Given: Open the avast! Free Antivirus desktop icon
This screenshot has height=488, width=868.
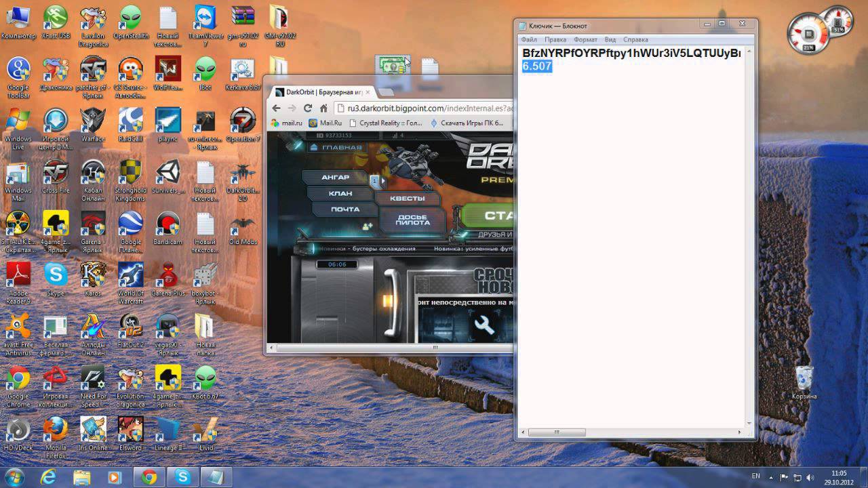Looking at the screenshot, I should 18,335.
